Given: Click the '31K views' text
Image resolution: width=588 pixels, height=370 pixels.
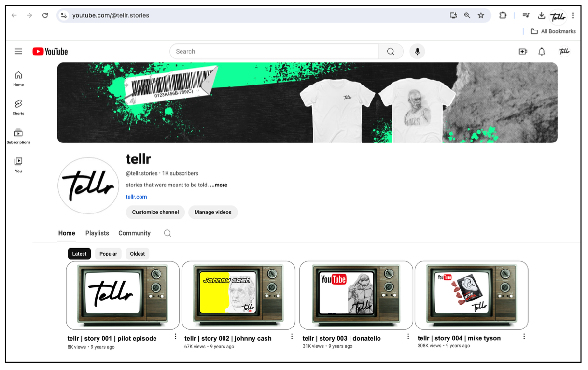Looking at the screenshot, I should point(313,346).
